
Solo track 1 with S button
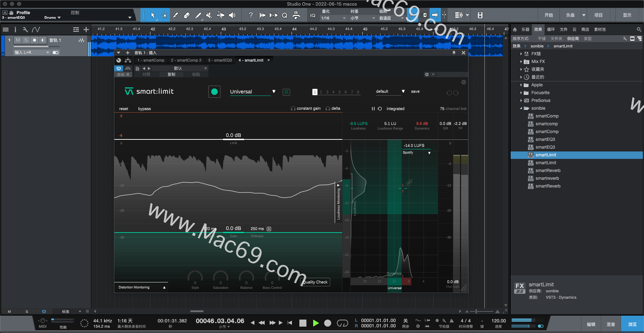(26, 40)
